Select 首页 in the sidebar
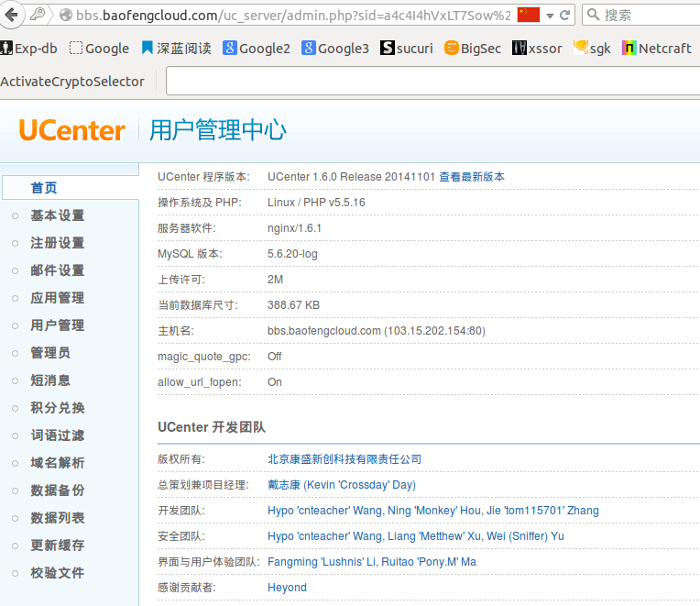The width and height of the screenshot is (700, 606). click(44, 188)
